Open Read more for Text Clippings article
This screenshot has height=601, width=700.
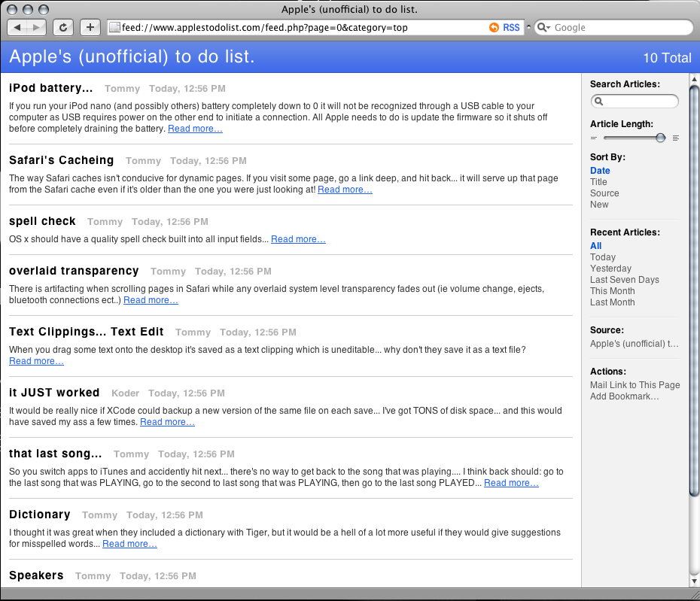[36, 361]
